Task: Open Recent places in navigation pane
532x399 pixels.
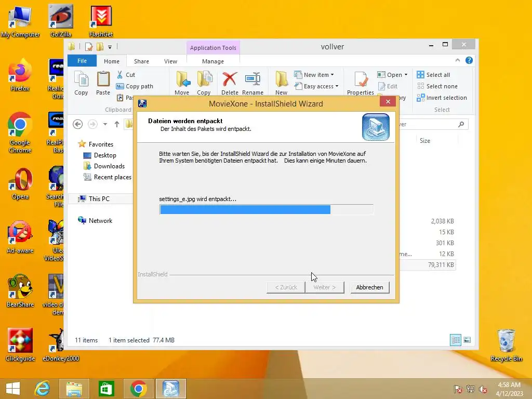Action: (107, 177)
